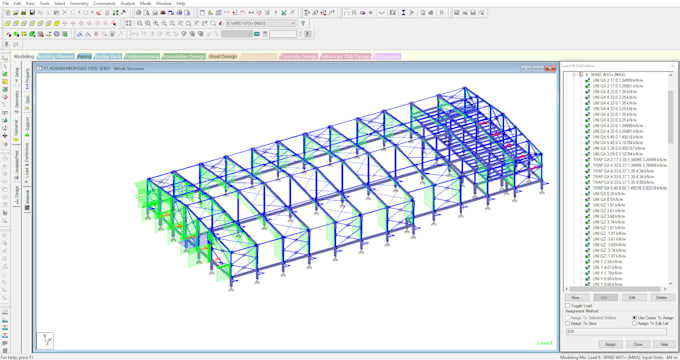
Task: Click the blue I-beam icon in the top toolbar
Action: 403,13
